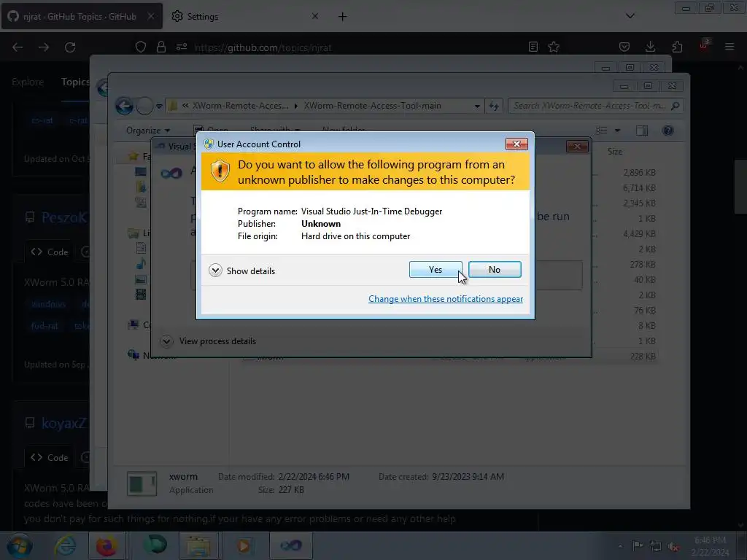
Task: Click the Back button in Explorer window
Action: (124, 106)
